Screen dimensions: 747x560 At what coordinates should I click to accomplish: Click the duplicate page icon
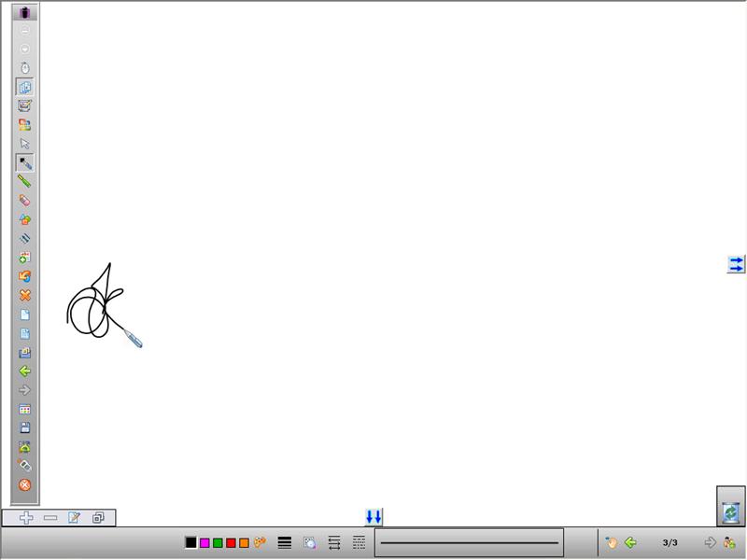25,353
